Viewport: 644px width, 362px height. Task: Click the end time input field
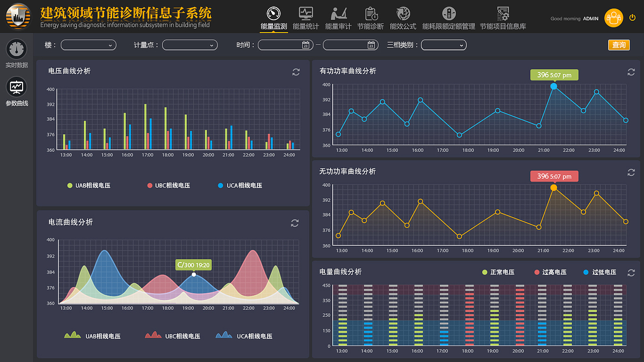tap(351, 45)
